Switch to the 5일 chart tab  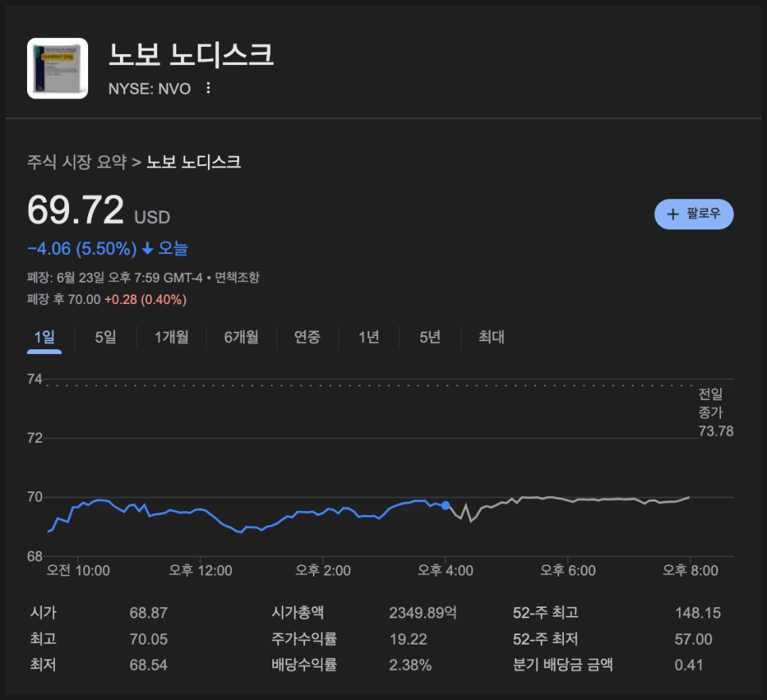(x=106, y=337)
